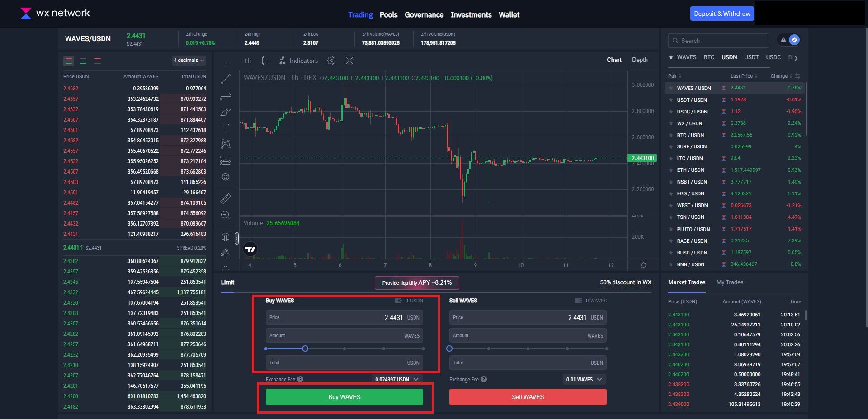
Task: Show only bids in order book
Action: [83, 61]
